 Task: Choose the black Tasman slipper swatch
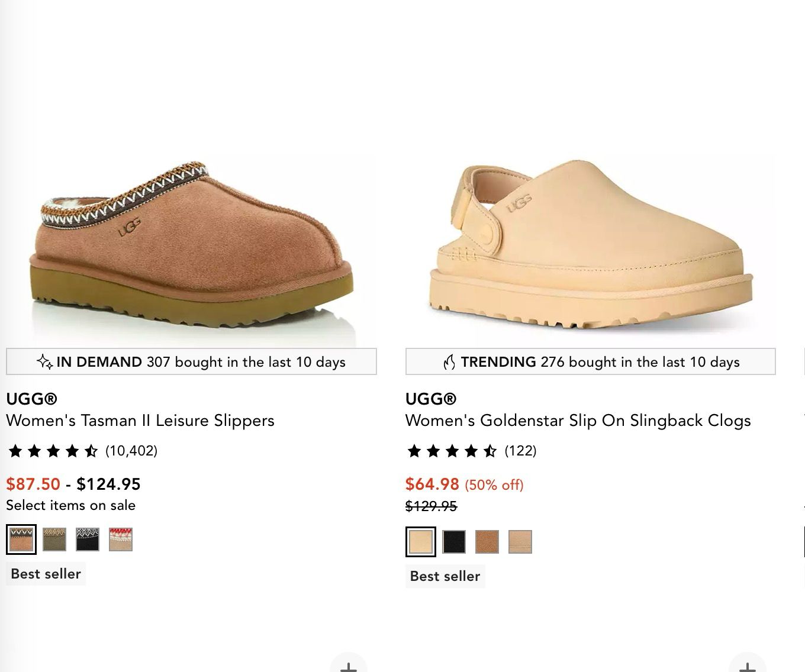pos(88,539)
